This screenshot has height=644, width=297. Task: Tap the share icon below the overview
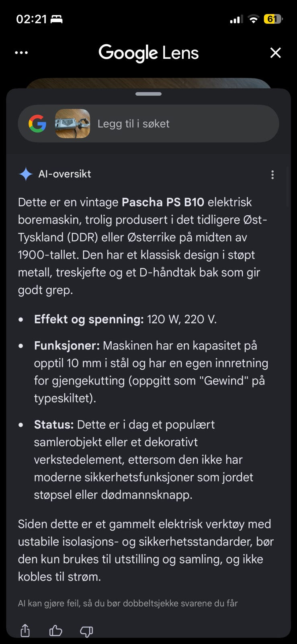(x=25, y=630)
